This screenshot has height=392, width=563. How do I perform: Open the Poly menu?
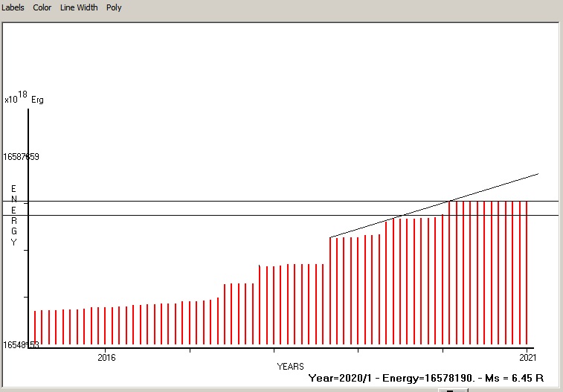click(x=114, y=7)
